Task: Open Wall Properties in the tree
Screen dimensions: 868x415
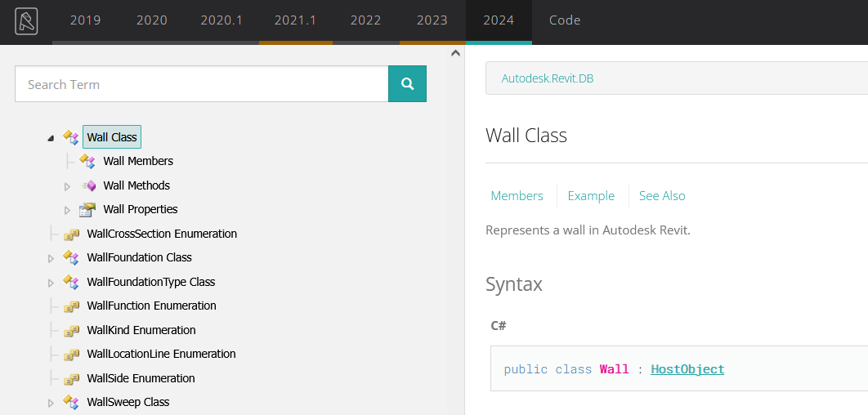Action: point(141,210)
